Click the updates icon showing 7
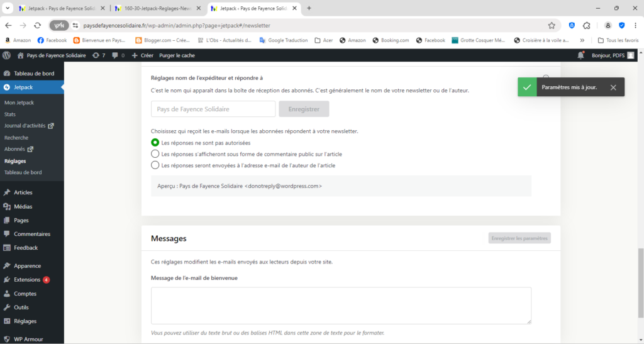This screenshot has height=344, width=644. point(98,55)
